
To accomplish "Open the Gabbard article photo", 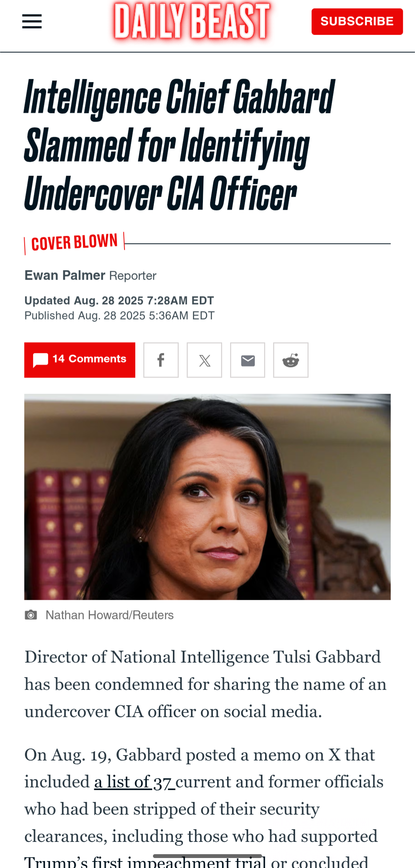I will 207,497.
